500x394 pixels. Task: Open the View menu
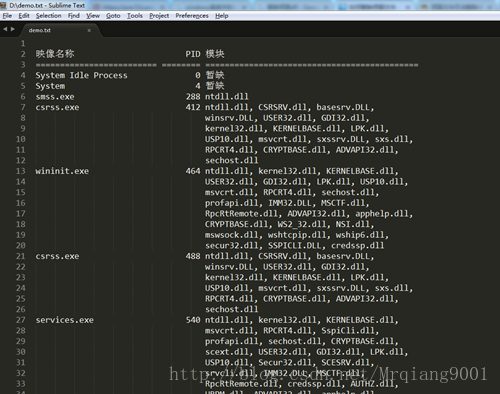point(93,16)
